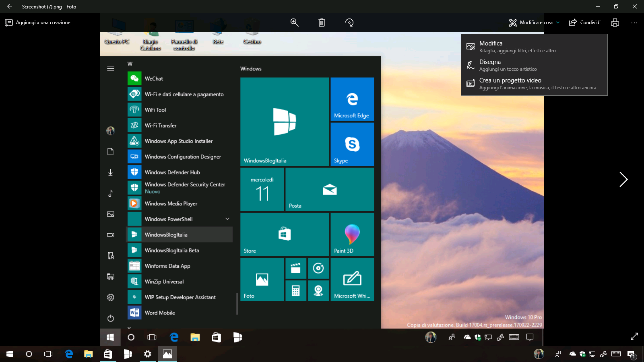Click the power icon in the photo
The width and height of the screenshot is (644, 362).
pyautogui.click(x=111, y=318)
